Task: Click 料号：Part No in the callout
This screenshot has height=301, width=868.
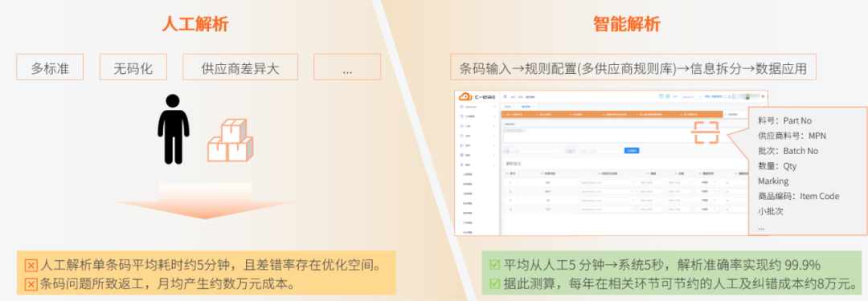Action: [784, 120]
